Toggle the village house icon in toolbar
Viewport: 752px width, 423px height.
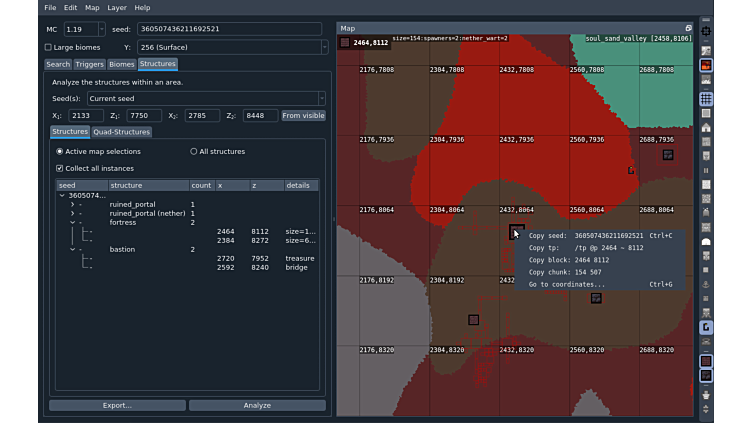[x=706, y=127]
